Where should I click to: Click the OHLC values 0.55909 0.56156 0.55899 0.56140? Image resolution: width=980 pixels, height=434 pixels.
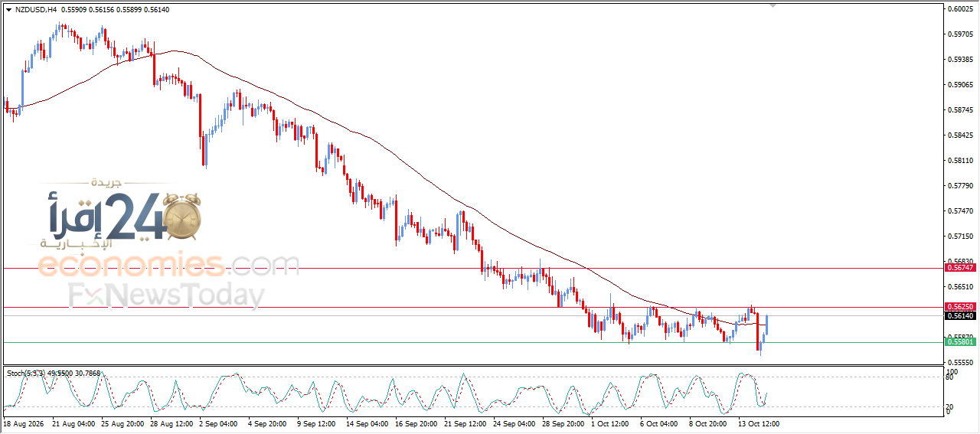pos(114,10)
